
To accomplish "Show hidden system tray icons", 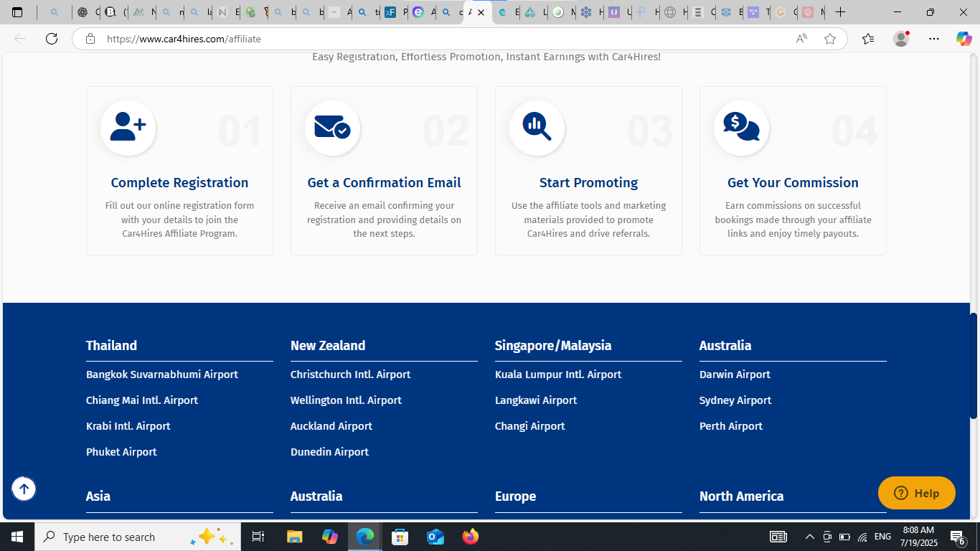I will (x=810, y=537).
